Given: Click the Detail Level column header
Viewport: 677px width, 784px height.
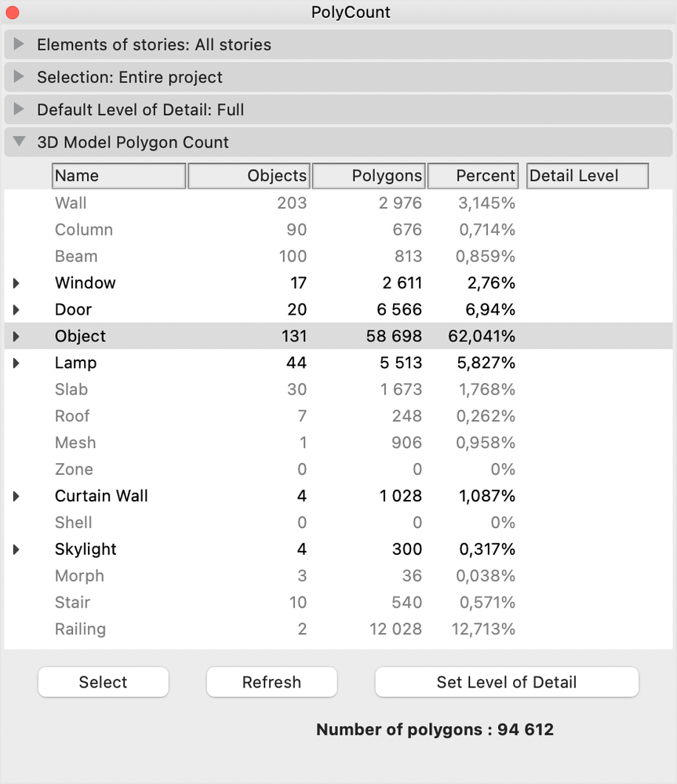Looking at the screenshot, I should pyautogui.click(x=587, y=176).
